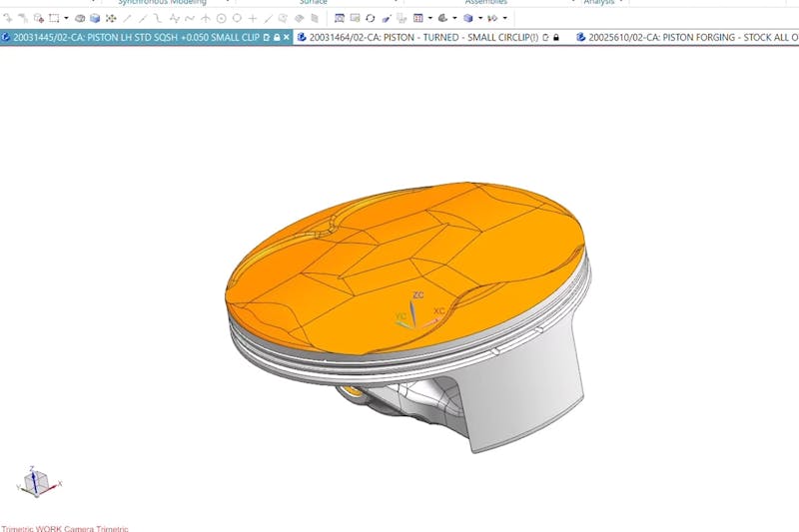Expand the layout grid dropdown arrow
Viewport: 799px width, 532px height.
(429, 18)
